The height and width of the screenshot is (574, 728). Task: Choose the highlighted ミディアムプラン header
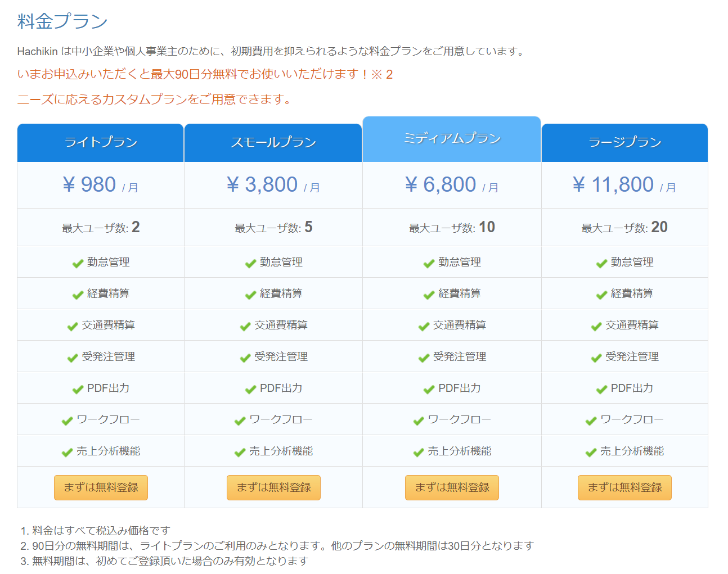[x=452, y=139]
